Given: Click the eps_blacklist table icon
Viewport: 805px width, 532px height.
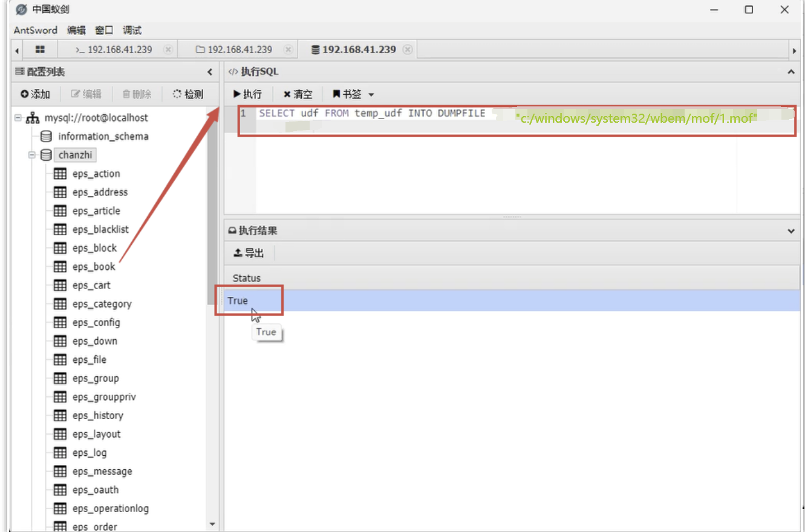Looking at the screenshot, I should [60, 230].
